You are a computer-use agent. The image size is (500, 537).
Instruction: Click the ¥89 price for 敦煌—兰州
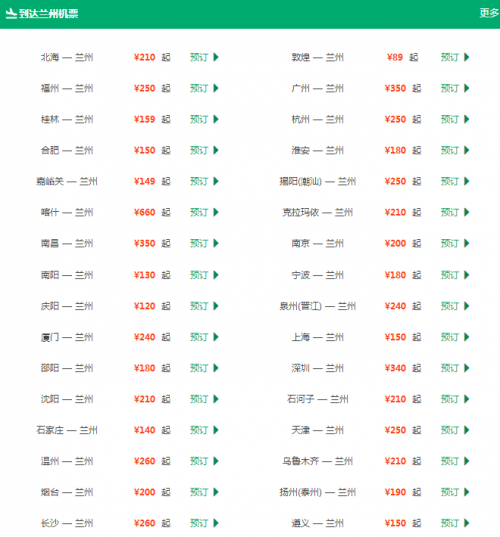pyautogui.click(x=395, y=57)
